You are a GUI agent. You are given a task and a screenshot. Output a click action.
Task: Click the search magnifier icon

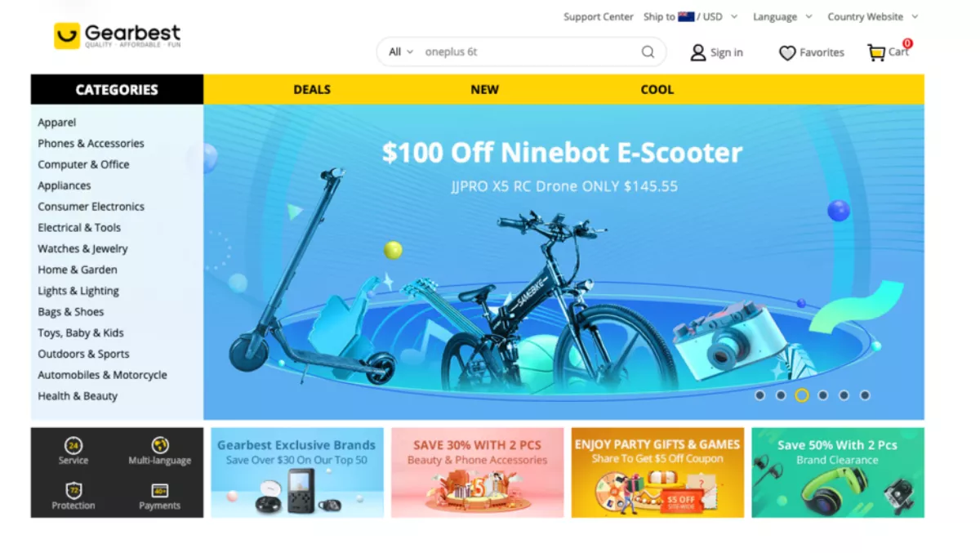(648, 51)
